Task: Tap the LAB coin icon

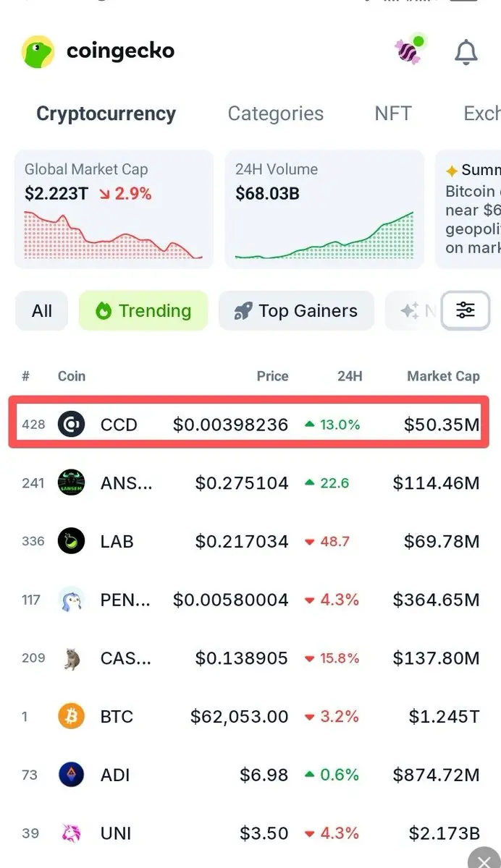Action: pos(71,541)
